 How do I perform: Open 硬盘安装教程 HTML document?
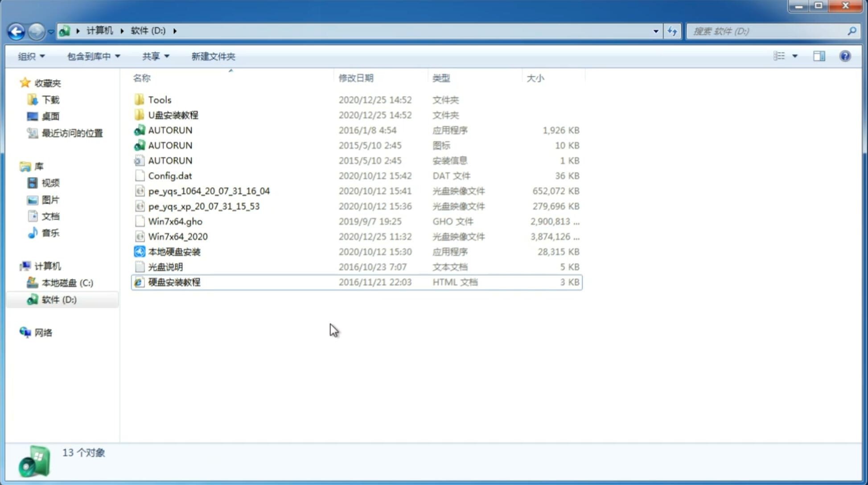click(173, 282)
